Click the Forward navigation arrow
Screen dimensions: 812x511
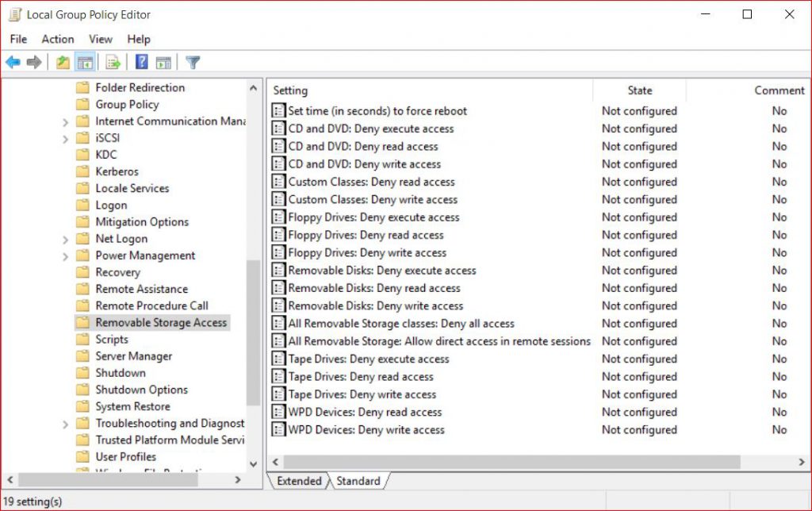point(33,61)
